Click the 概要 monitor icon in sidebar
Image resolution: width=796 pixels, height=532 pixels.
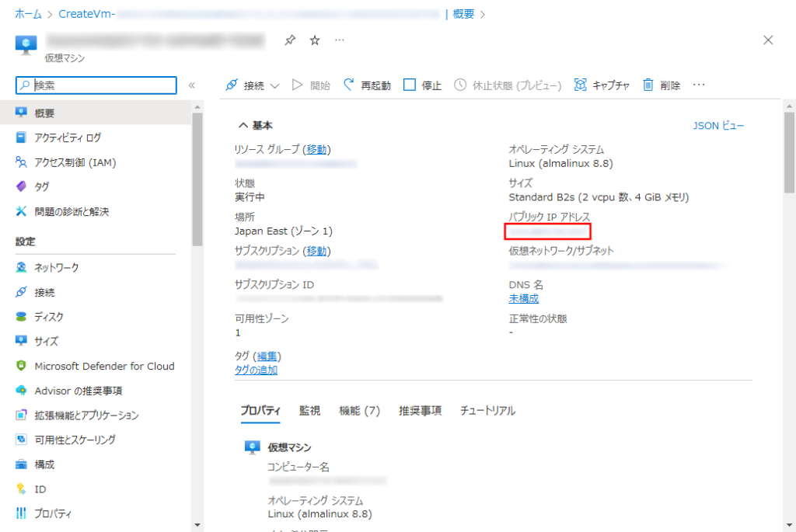coord(21,113)
